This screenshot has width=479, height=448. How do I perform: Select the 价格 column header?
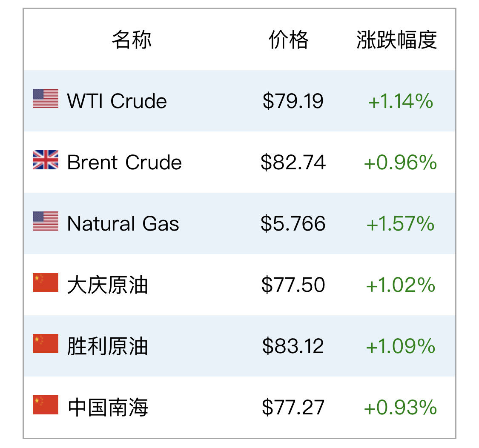[289, 40]
